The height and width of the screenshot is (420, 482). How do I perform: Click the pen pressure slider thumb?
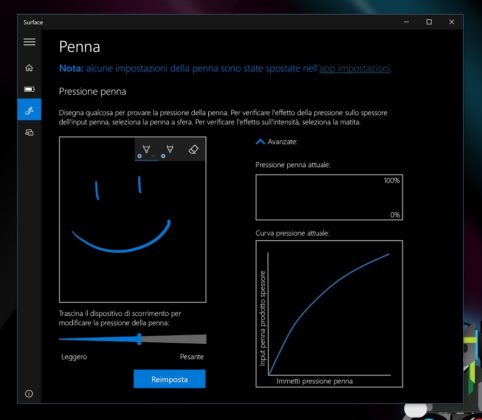point(139,339)
